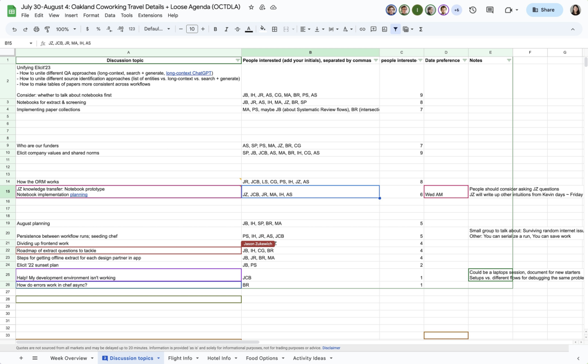The width and height of the screenshot is (588, 364).
Task: Show the +6 more collaborators
Action: pos(456,10)
